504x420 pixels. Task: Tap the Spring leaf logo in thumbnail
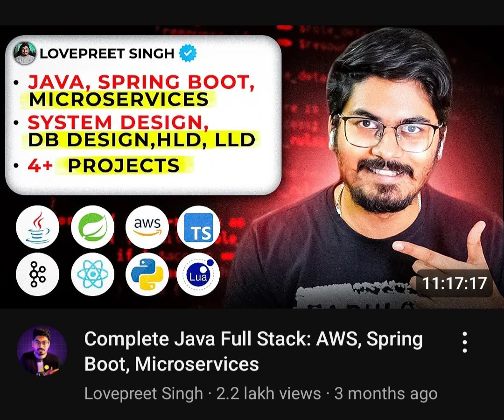coord(92,227)
